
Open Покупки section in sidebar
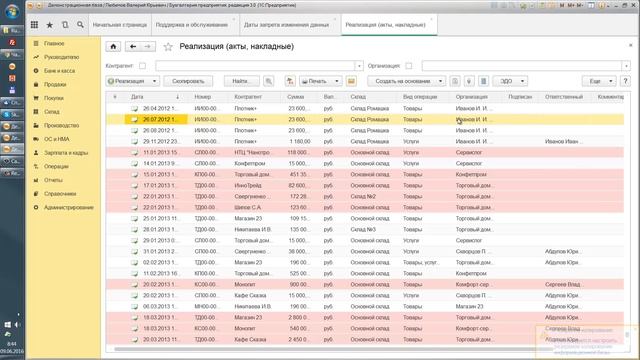(53, 98)
